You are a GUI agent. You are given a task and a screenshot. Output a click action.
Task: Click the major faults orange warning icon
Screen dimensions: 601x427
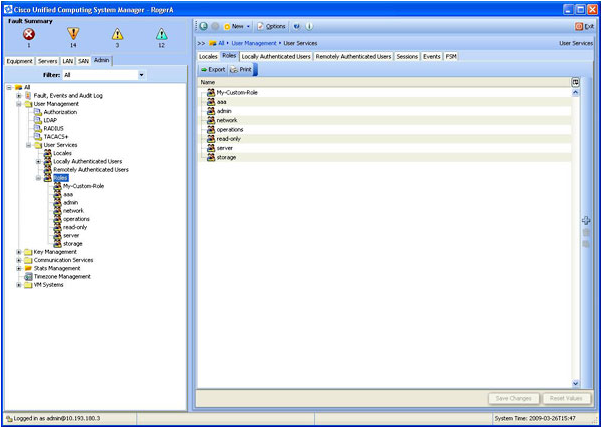[73, 34]
